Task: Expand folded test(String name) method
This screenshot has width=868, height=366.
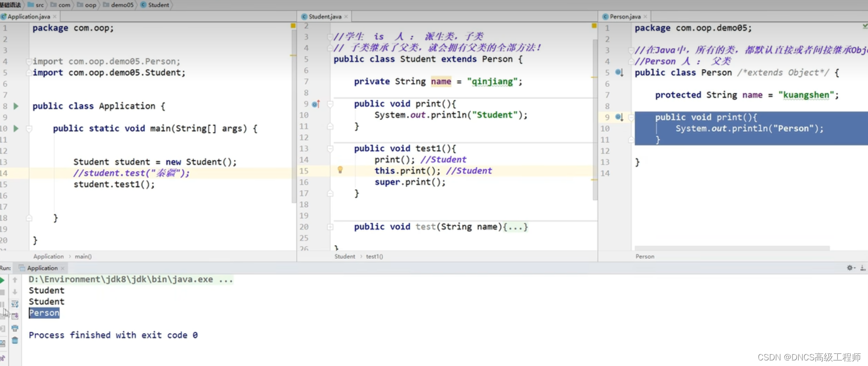Action: pyautogui.click(x=330, y=227)
